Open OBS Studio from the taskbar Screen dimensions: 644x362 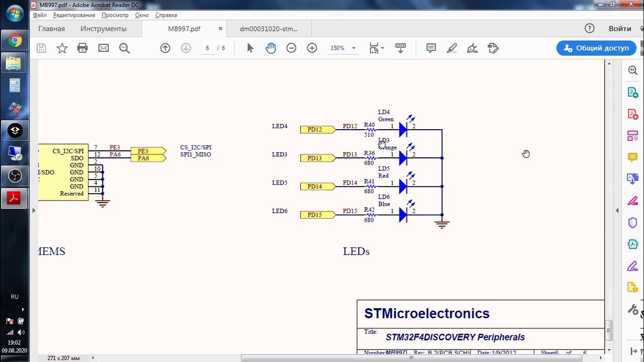[15, 176]
